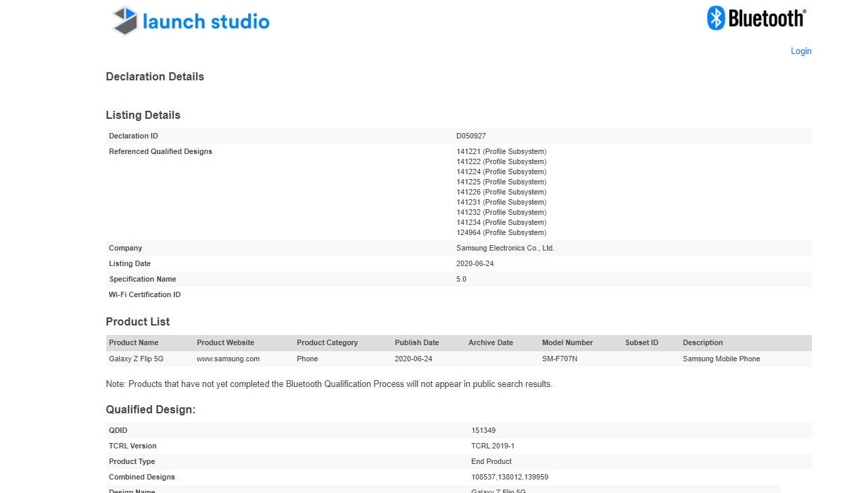This screenshot has width=868, height=493.
Task: Click the Product Name column header
Action: pos(134,343)
